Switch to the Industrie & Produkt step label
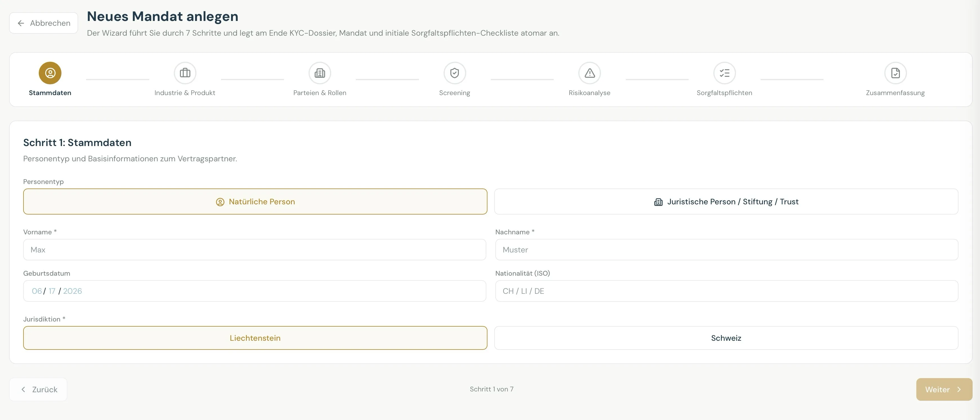 pyautogui.click(x=185, y=93)
